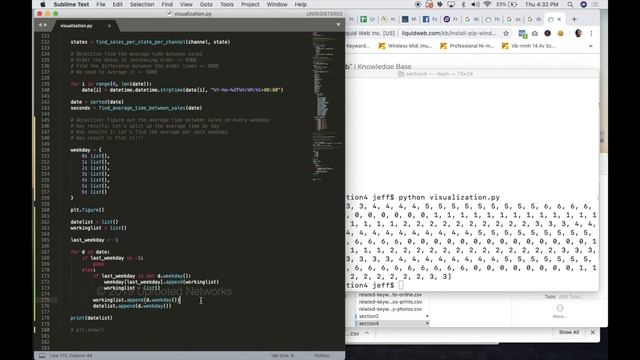Open the Window menu
640x360 pixels.
click(x=277, y=4)
